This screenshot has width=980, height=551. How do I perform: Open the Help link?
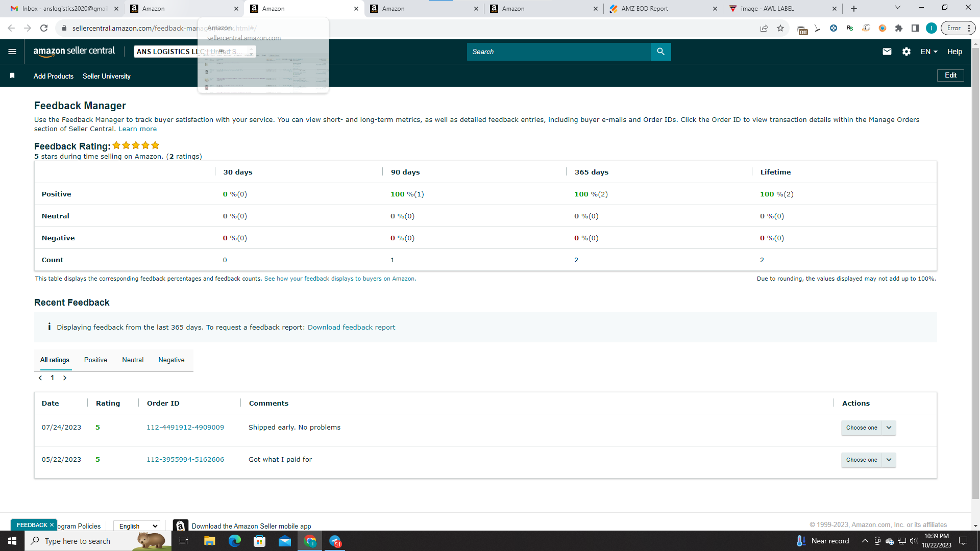tap(954, 52)
